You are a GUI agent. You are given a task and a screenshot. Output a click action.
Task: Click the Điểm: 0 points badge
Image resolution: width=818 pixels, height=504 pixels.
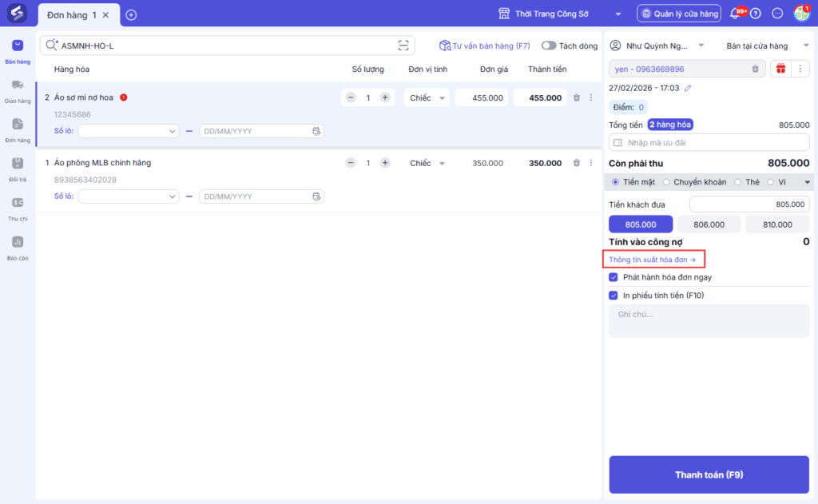click(628, 107)
